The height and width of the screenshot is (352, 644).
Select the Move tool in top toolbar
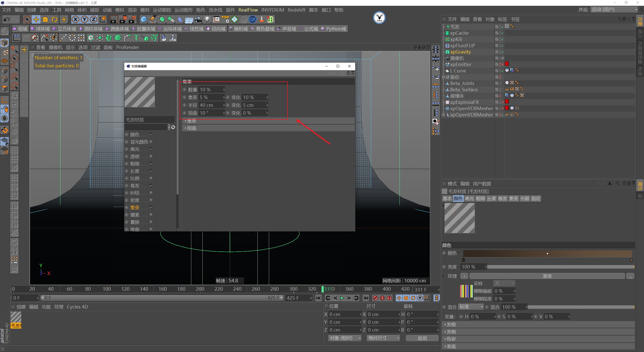36,19
